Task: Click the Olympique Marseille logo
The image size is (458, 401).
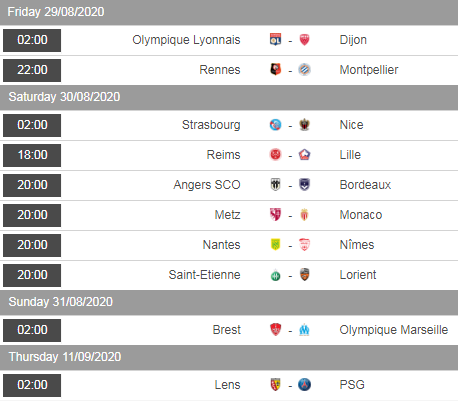Action: coord(304,330)
